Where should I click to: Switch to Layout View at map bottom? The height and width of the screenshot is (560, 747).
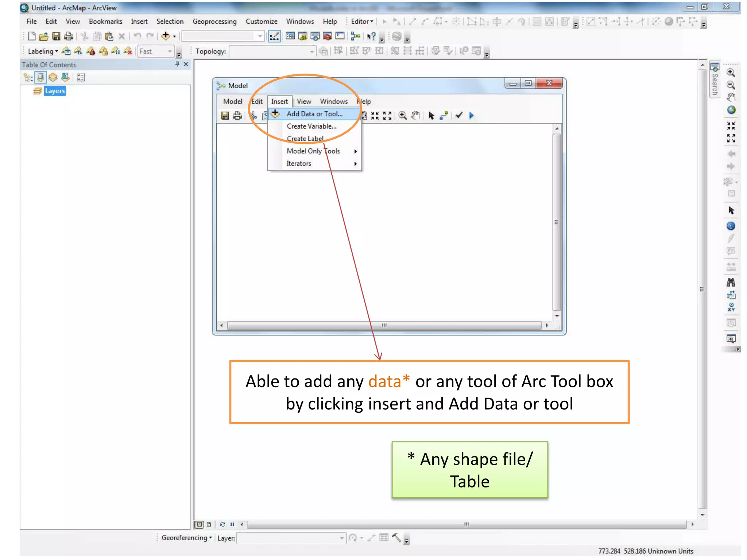[x=209, y=524]
